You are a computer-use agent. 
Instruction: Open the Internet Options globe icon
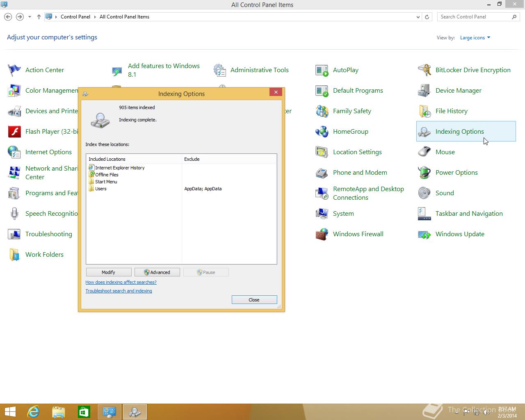click(14, 152)
